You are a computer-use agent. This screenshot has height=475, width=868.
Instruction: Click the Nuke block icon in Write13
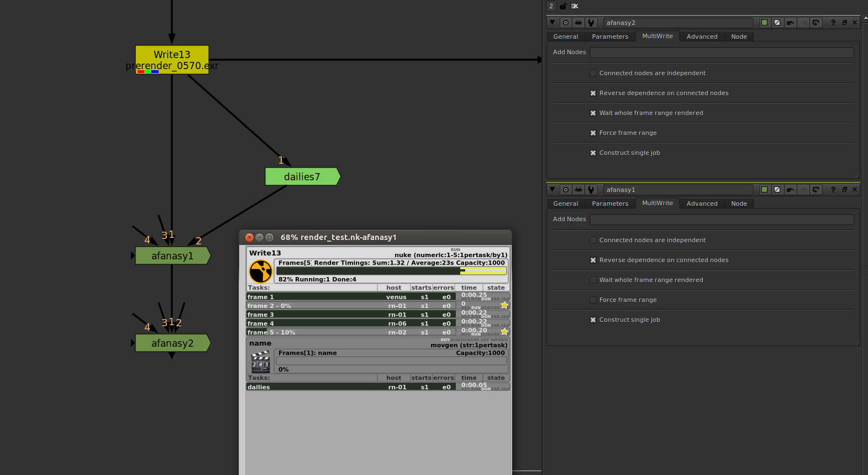pyautogui.click(x=260, y=272)
